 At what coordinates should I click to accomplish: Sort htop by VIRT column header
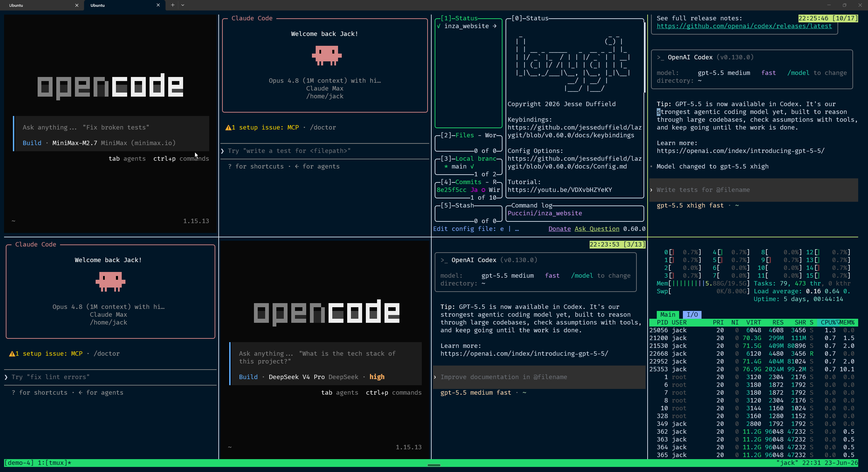click(x=753, y=322)
